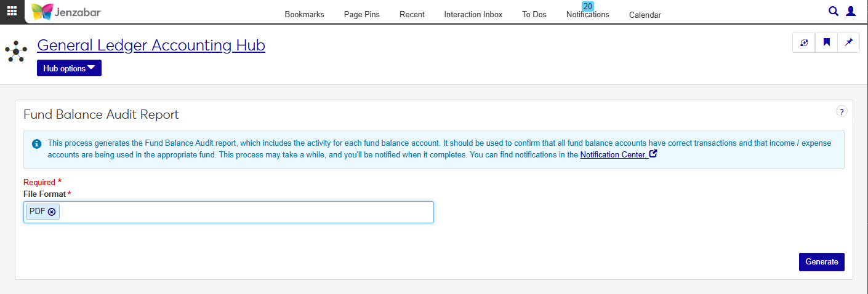Click the Fund Balance Audit Report heading
868x294 pixels.
click(101, 114)
